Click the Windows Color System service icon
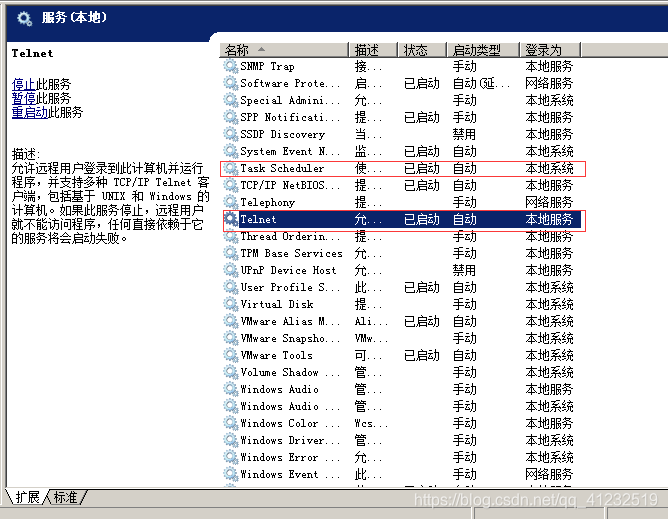 pos(230,424)
